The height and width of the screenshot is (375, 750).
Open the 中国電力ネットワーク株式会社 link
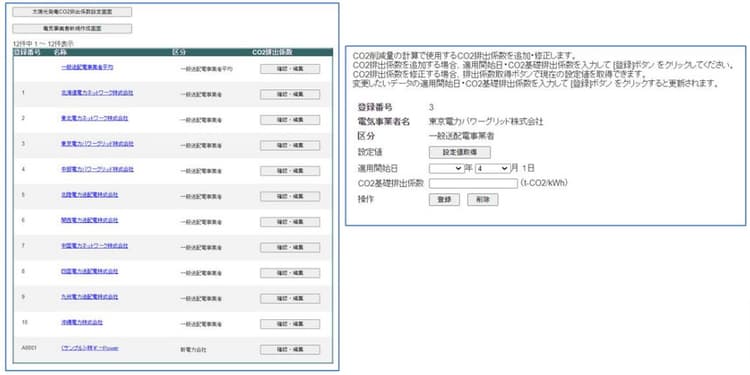tap(95, 246)
